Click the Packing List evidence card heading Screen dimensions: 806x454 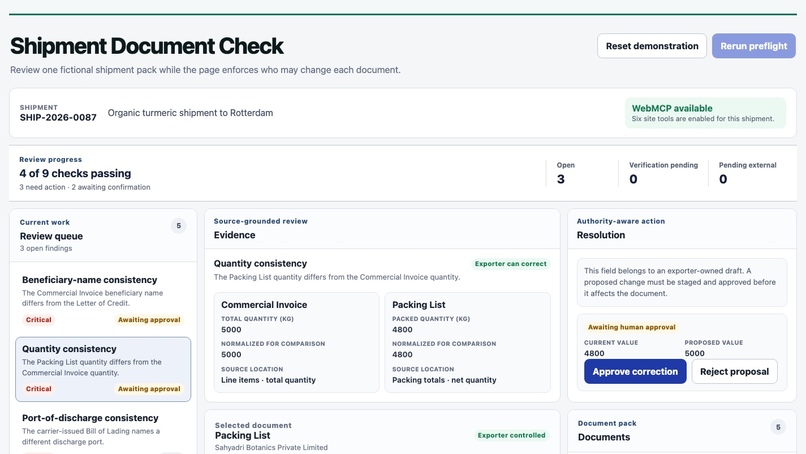tap(418, 304)
